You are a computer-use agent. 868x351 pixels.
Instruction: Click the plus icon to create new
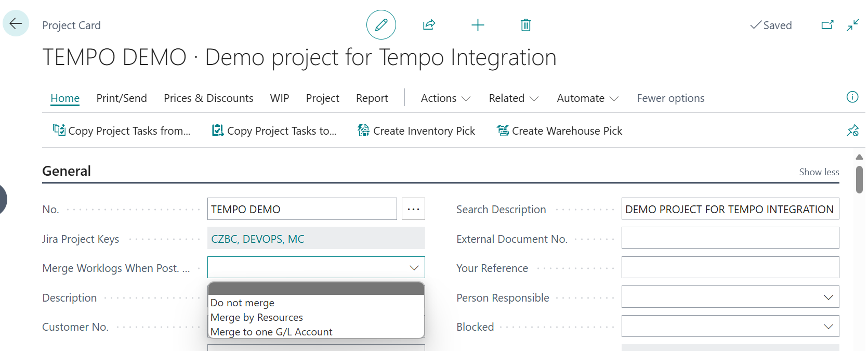[x=478, y=25]
